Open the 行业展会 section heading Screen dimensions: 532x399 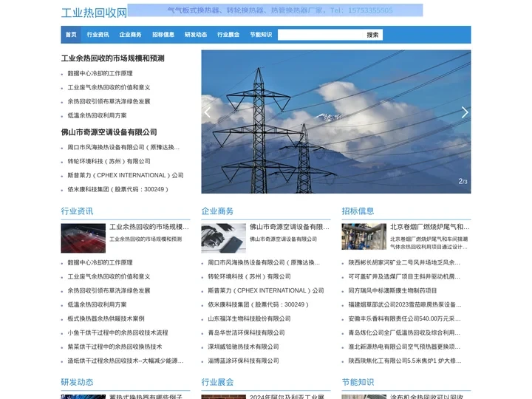pos(217,382)
